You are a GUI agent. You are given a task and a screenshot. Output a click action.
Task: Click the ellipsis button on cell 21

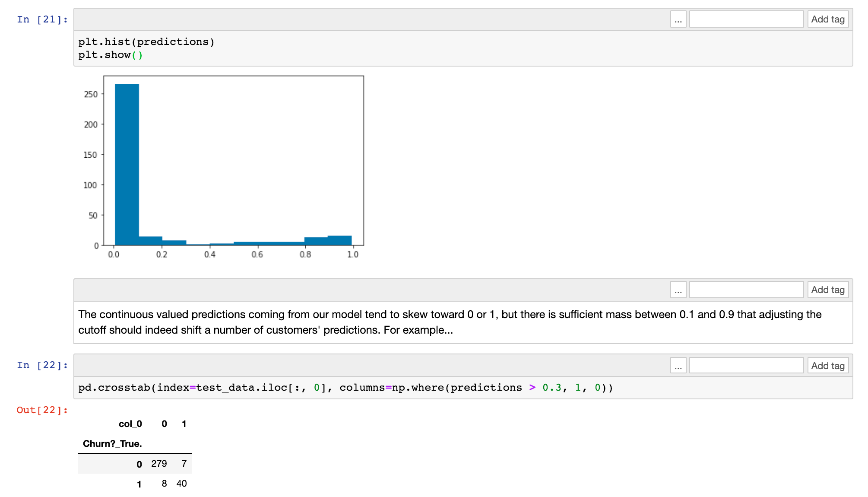[x=678, y=19]
